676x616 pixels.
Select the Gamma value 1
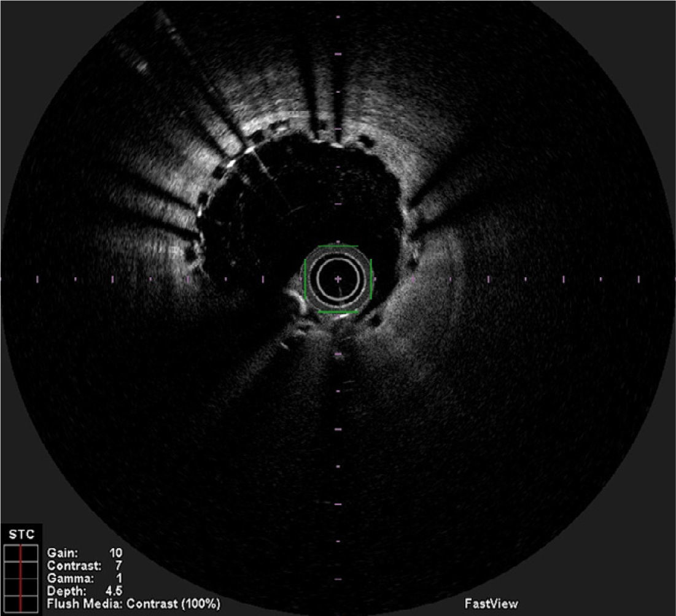pyautogui.click(x=118, y=579)
